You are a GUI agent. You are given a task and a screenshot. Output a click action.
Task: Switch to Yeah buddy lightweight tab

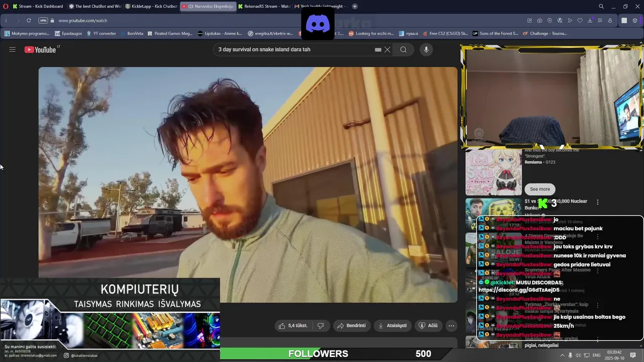click(x=320, y=7)
